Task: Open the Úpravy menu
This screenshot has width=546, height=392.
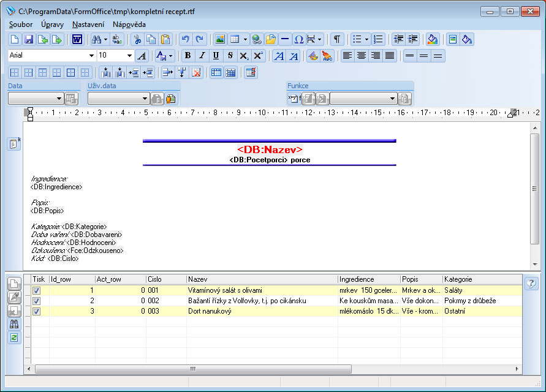Action: pos(52,24)
